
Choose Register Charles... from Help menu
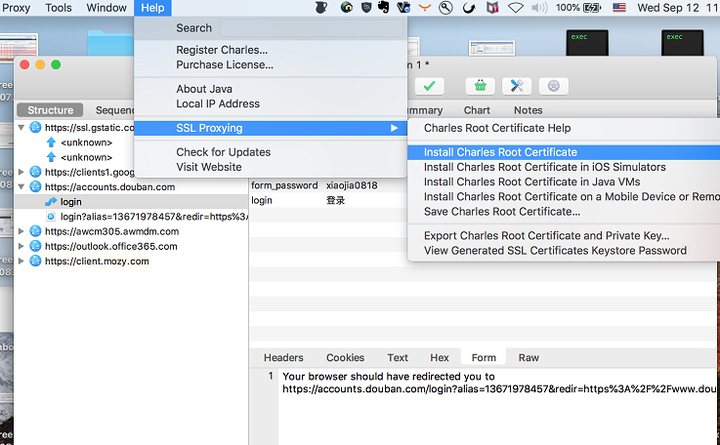[270, 50]
